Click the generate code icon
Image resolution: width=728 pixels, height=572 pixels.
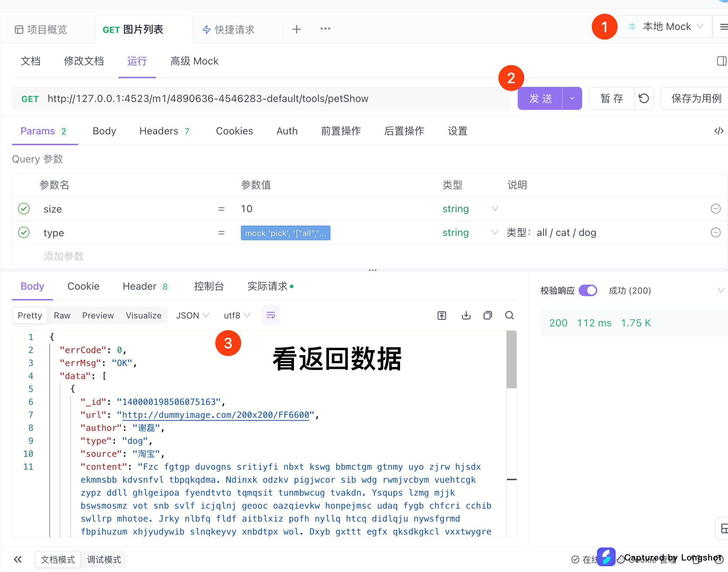click(x=719, y=131)
